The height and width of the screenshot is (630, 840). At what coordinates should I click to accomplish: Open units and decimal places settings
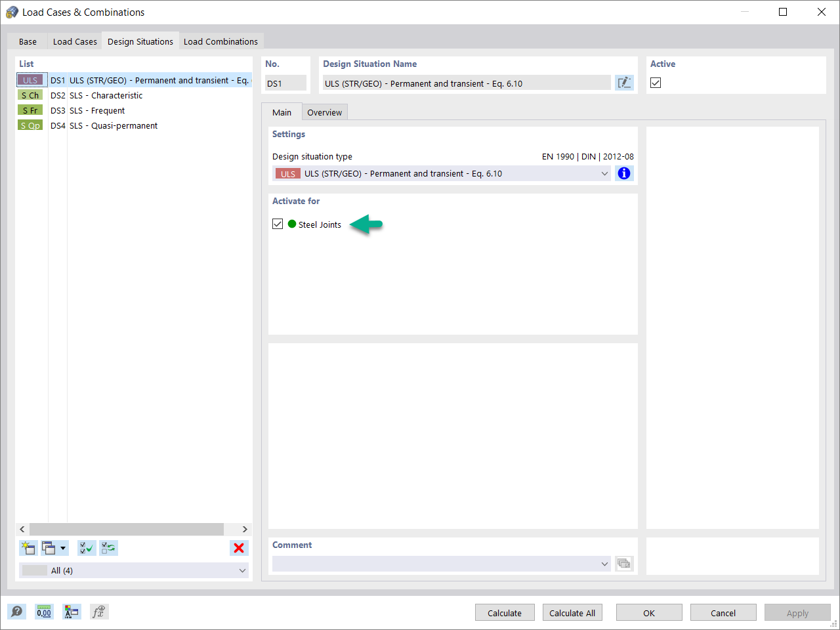[44, 612]
